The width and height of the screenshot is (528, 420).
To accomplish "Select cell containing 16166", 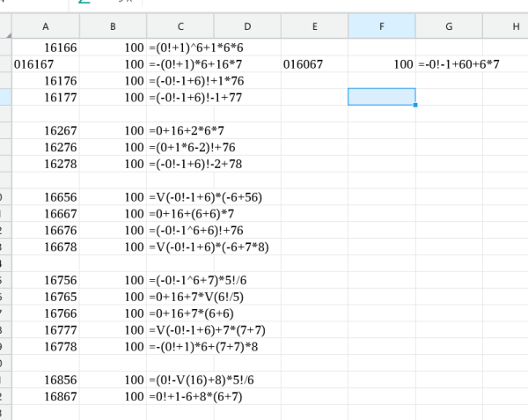I will click(46, 48).
